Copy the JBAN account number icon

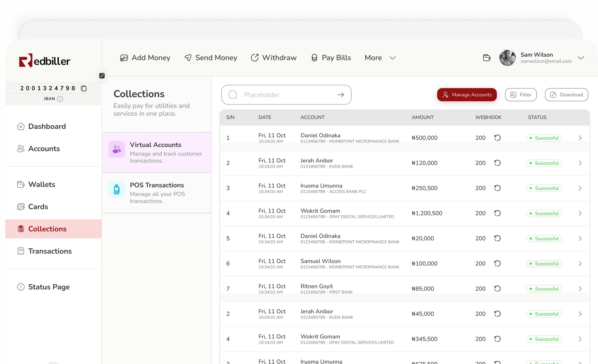[84, 88]
